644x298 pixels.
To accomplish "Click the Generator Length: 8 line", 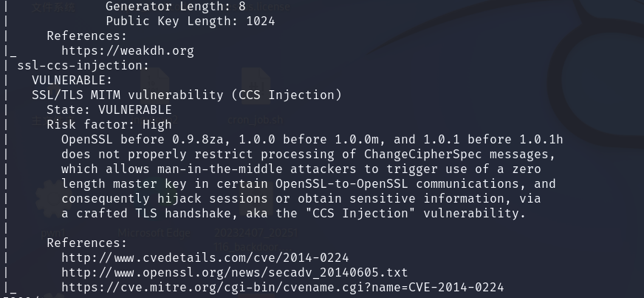I will [x=175, y=7].
